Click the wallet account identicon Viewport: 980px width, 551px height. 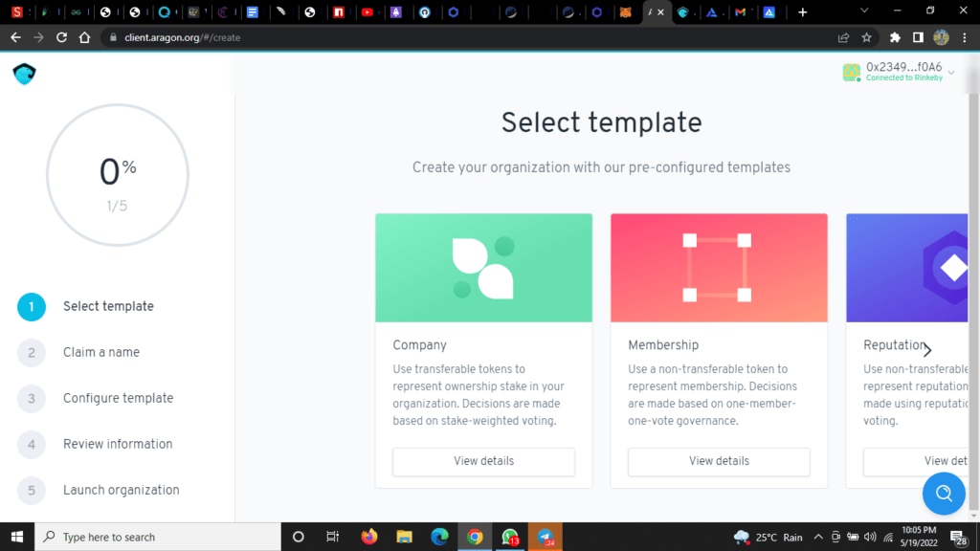[x=851, y=73]
